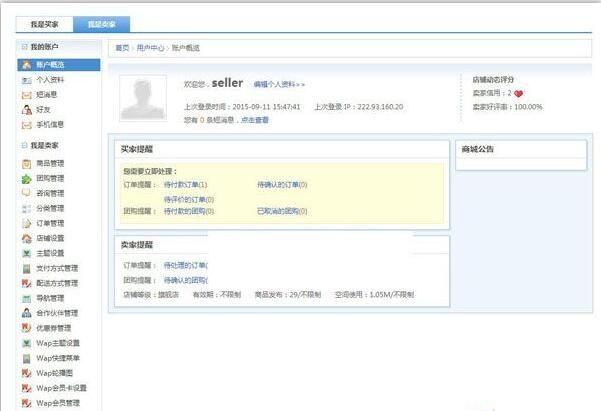Open 配送方式管理 shipping methods icon
Viewport: 601px width, 411px height.
click(x=26, y=283)
